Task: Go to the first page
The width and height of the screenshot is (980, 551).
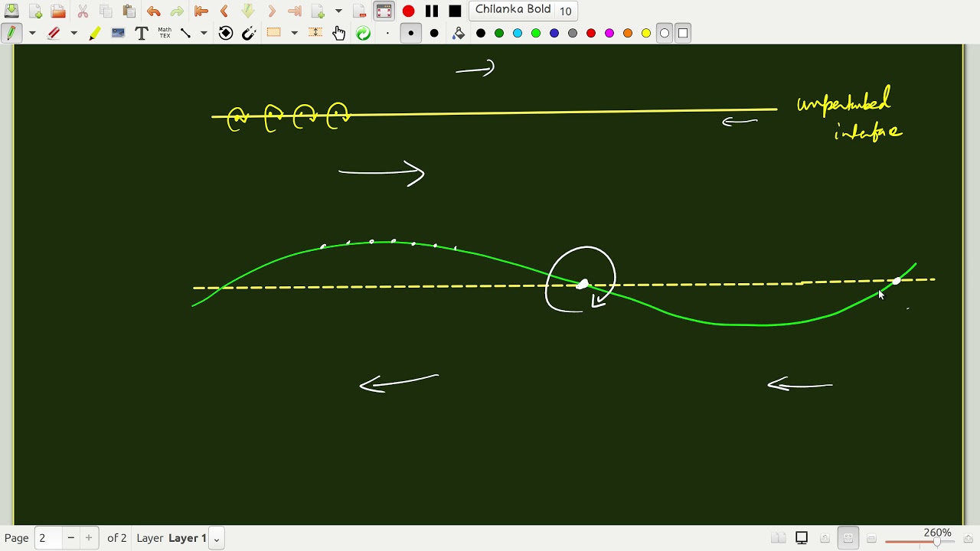Action: tap(201, 11)
